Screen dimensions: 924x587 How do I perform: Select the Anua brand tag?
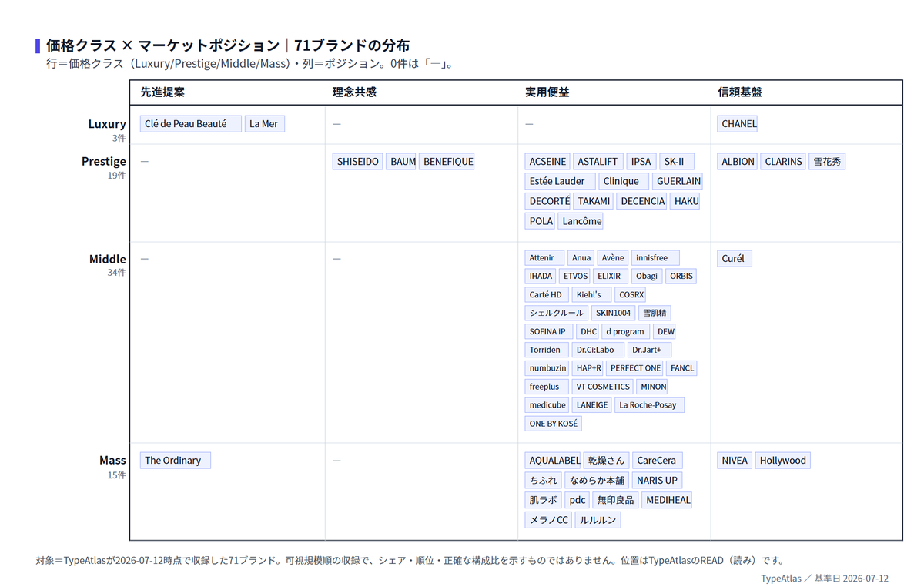(581, 257)
